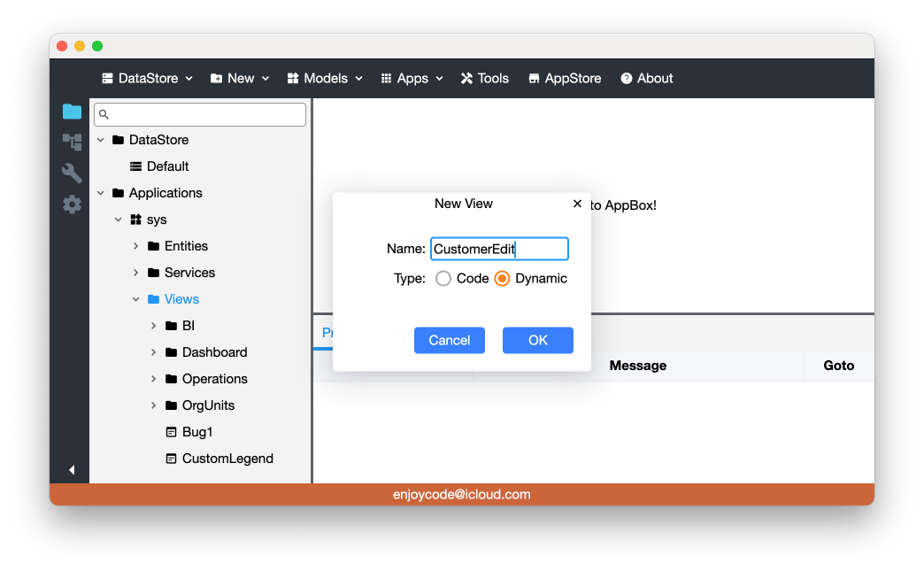Image resolution: width=924 pixels, height=571 pixels.
Task: Click the Tools crossed wrench icon
Action: click(x=466, y=79)
